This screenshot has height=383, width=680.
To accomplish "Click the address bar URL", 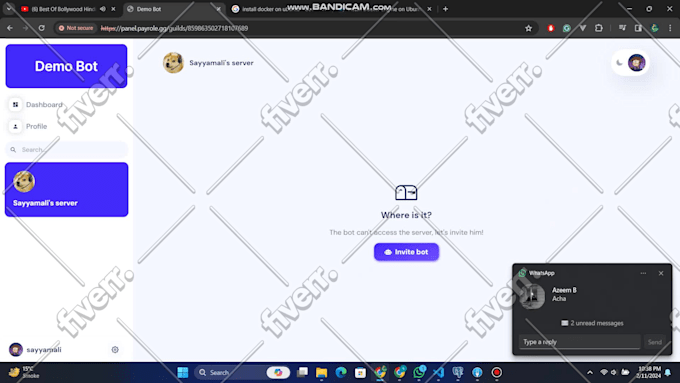I will pos(174,28).
